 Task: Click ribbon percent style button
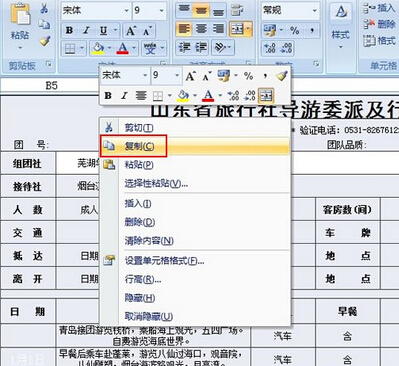(294, 30)
